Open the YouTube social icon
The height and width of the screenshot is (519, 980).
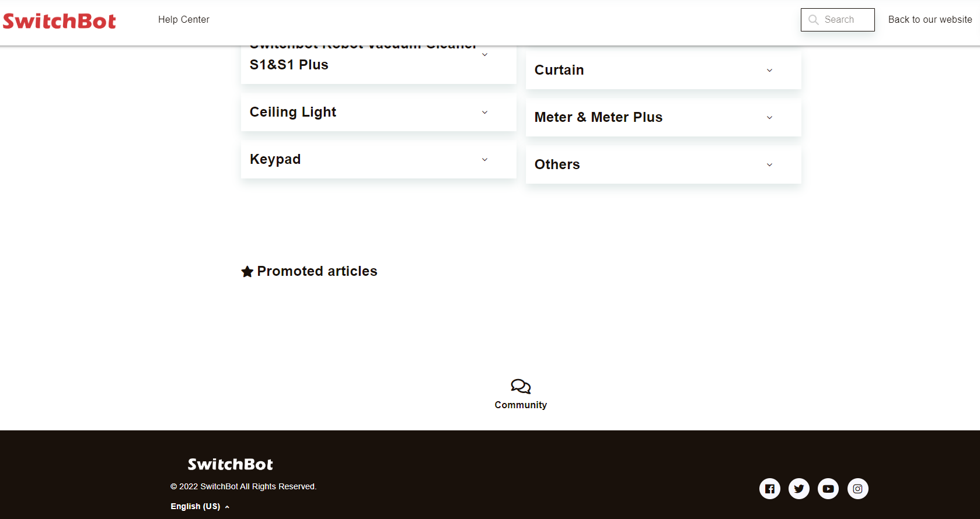[828, 489]
